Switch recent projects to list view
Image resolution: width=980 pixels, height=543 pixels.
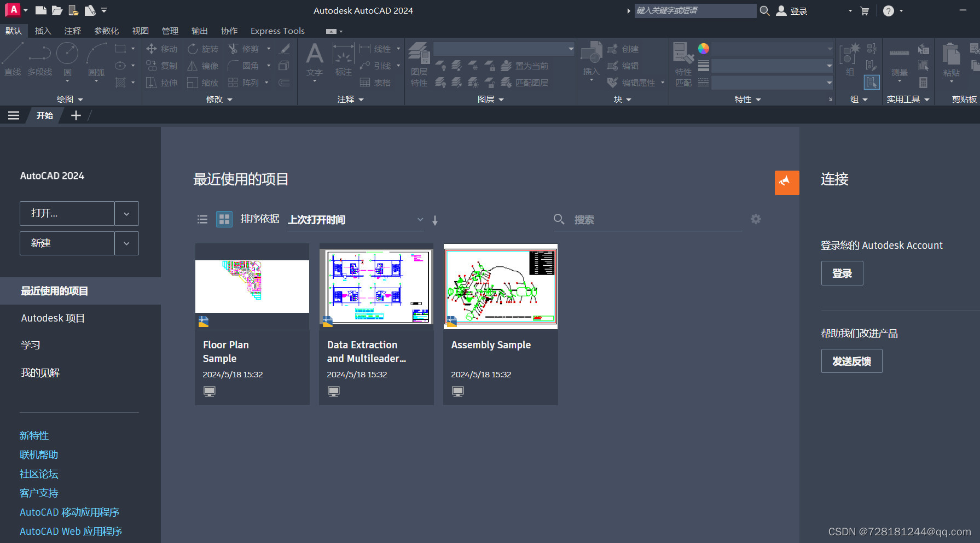202,219
